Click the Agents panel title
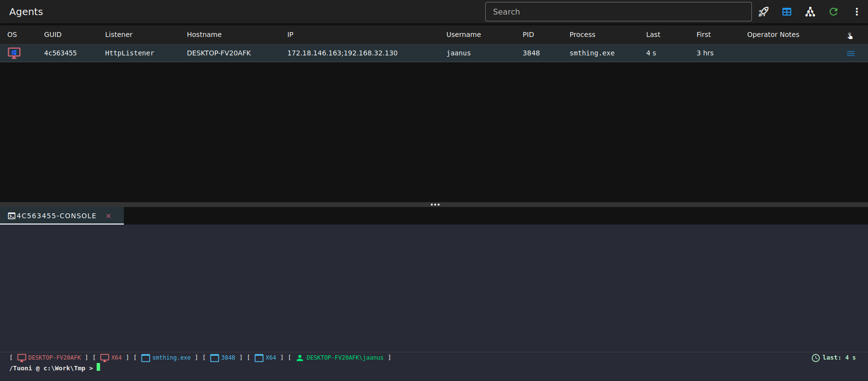This screenshot has width=868, height=381. pyautogui.click(x=26, y=12)
